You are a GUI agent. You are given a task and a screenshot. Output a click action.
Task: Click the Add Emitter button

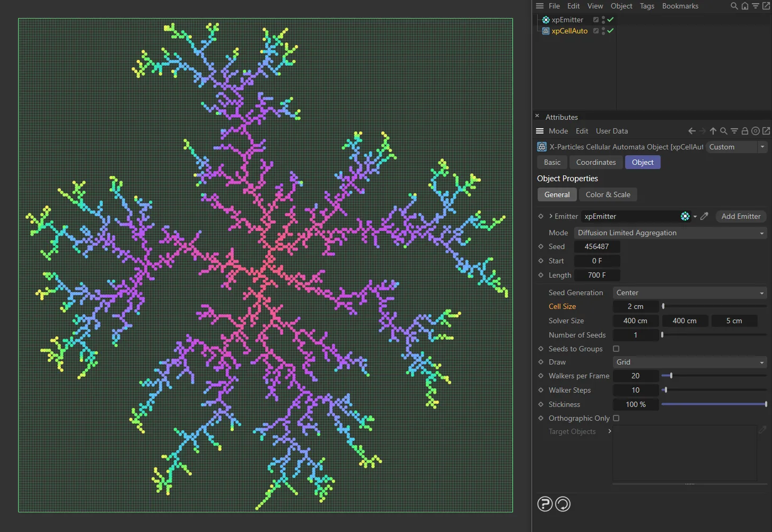(x=741, y=216)
